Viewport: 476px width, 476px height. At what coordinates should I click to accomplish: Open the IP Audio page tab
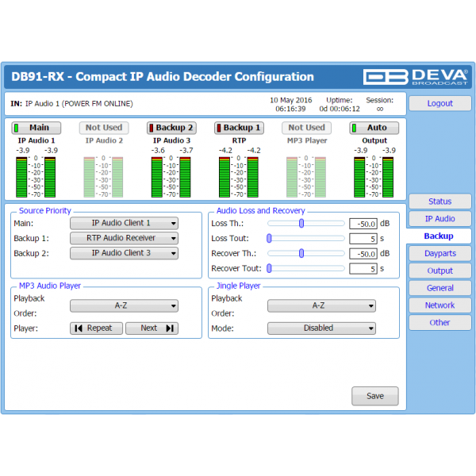(440, 219)
